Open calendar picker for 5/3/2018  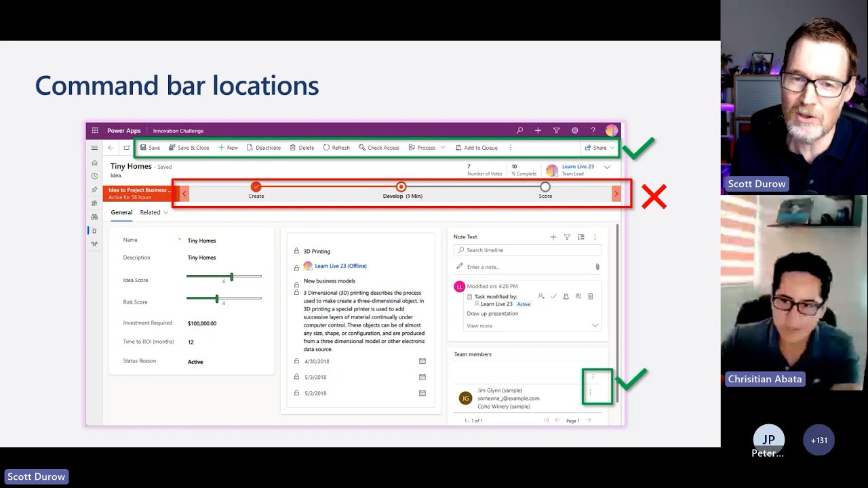pyautogui.click(x=422, y=377)
